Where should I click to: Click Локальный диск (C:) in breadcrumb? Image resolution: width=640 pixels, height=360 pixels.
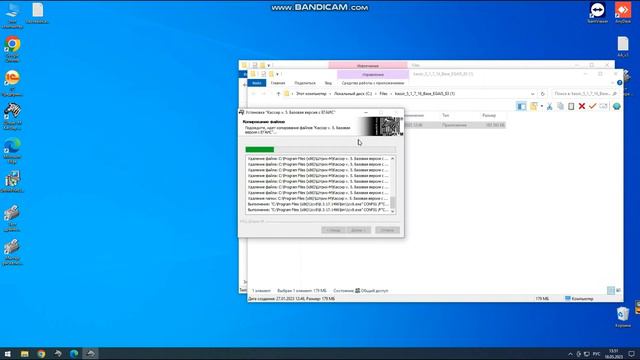353,94
